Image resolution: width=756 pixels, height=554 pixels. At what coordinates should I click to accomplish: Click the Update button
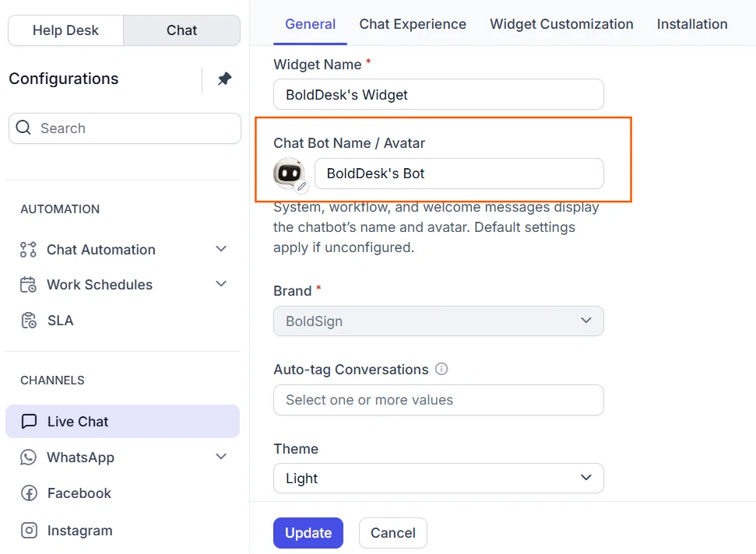[308, 533]
